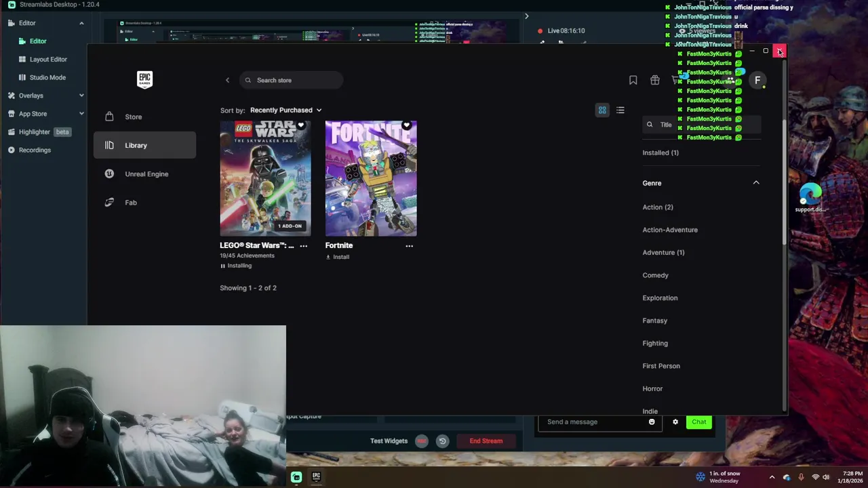Open the Fortnite cover thumbnail
Screen dimensions: 868x488
pyautogui.click(x=371, y=178)
